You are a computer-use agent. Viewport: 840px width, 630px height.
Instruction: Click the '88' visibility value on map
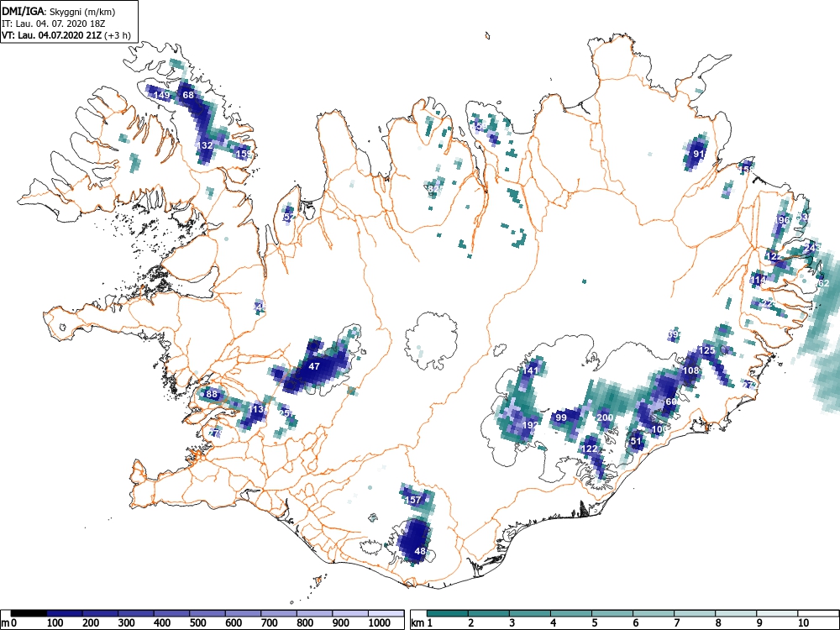[213, 394]
